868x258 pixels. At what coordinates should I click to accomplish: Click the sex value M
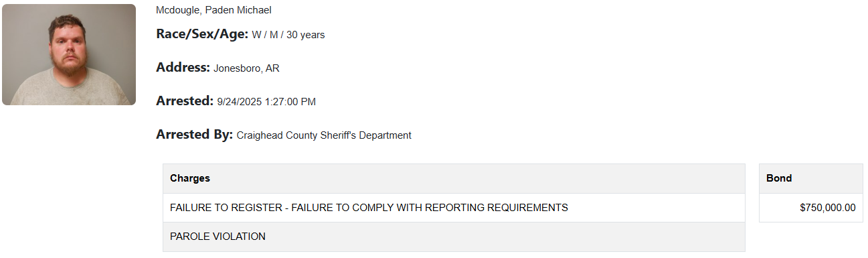[x=274, y=35]
